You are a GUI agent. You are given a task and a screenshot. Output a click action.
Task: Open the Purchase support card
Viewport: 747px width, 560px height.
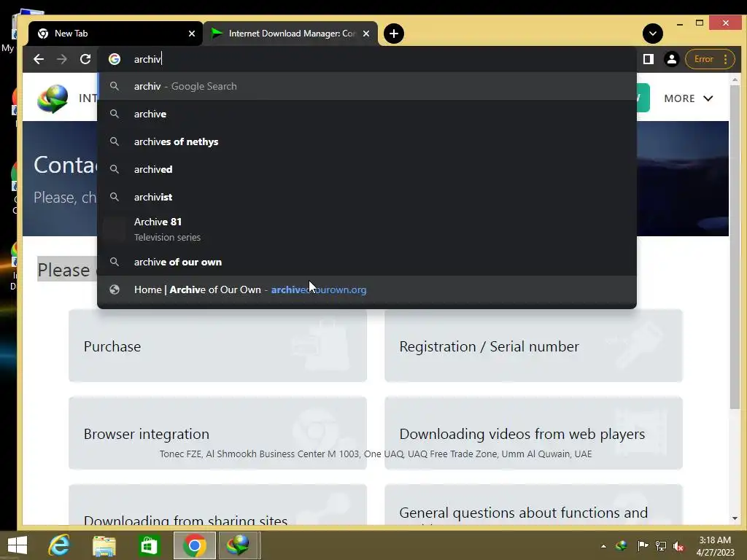click(x=217, y=346)
